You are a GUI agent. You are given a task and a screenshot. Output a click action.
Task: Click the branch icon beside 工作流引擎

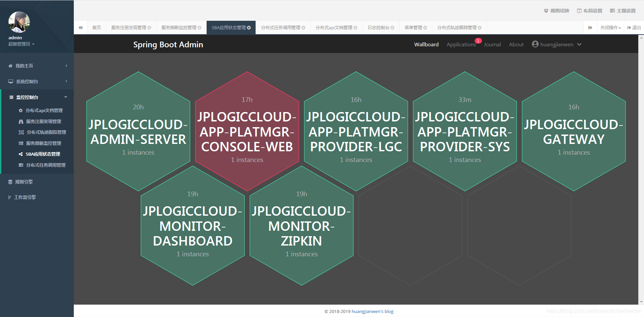pyautogui.click(x=10, y=197)
